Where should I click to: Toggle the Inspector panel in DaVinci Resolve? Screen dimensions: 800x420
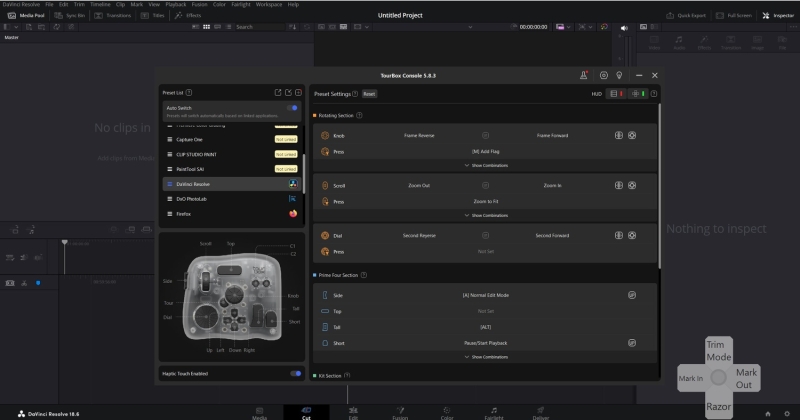(779, 15)
